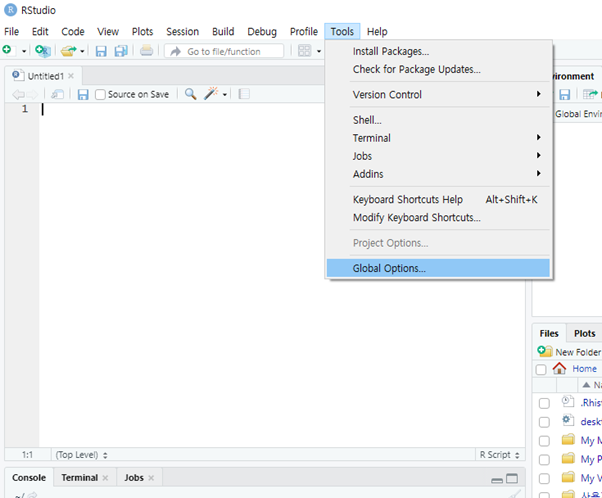Screen dimensions: 602x498
Task: Click the minimize console pane icon
Action: 497,480
